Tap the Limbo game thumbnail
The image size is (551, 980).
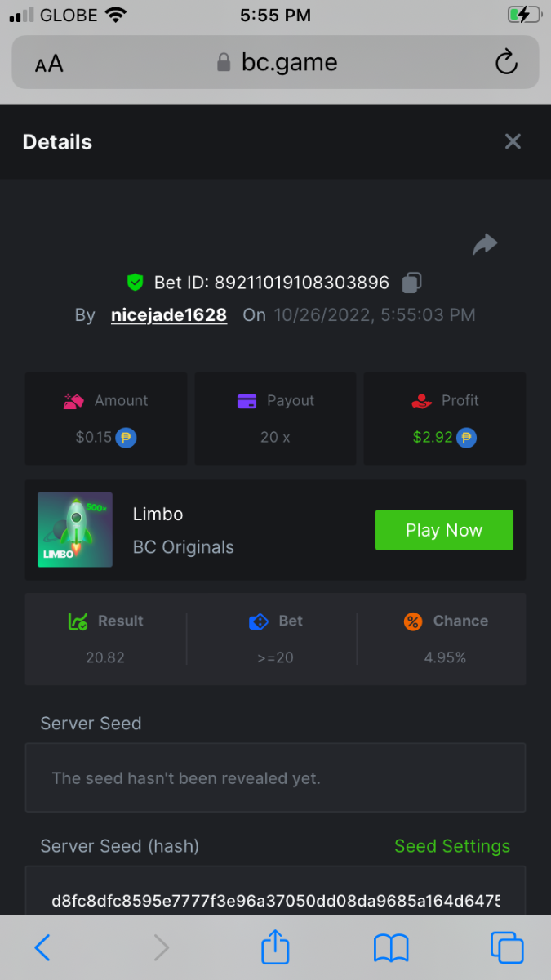tap(75, 529)
